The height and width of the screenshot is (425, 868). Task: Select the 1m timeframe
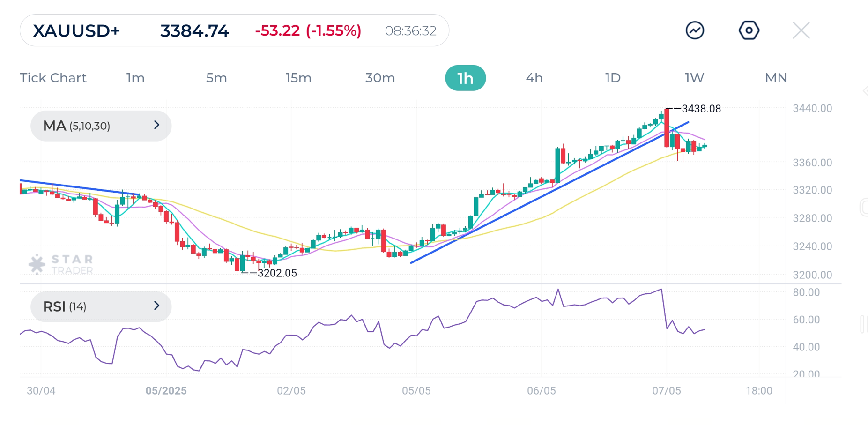pos(135,78)
